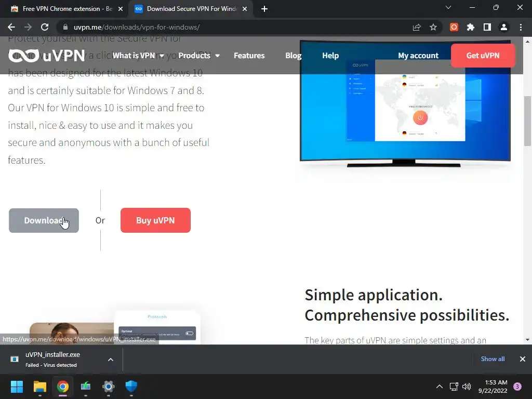This screenshot has height=399, width=532.
Task: Close the Free VPN Chrome extension tab
Action: 121,9
